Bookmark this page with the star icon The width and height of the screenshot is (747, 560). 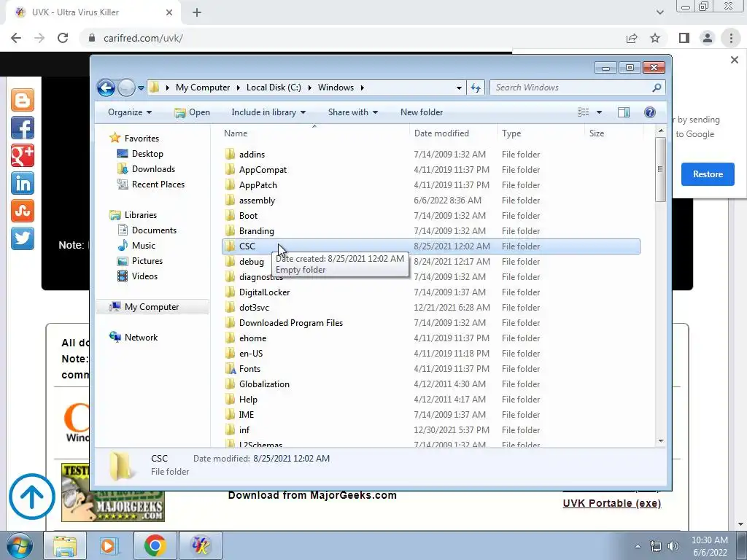(655, 38)
